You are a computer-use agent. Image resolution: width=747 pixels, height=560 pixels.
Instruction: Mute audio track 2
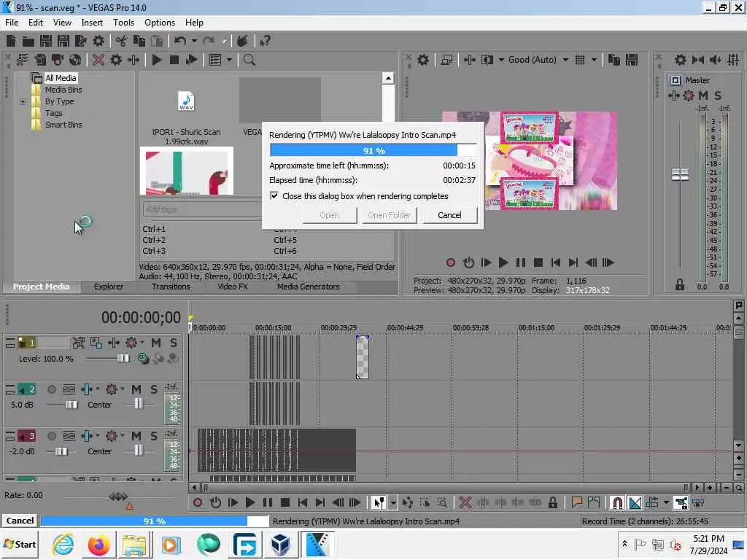pyautogui.click(x=136, y=389)
